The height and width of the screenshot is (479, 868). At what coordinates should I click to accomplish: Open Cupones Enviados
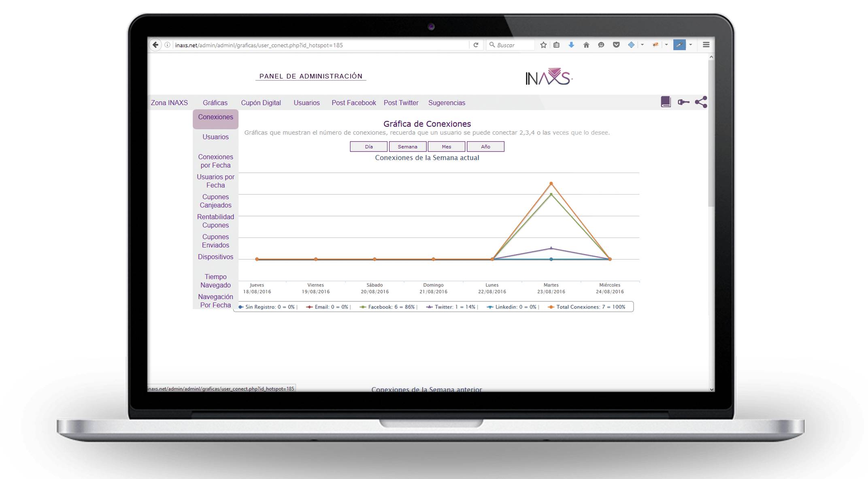coord(215,241)
